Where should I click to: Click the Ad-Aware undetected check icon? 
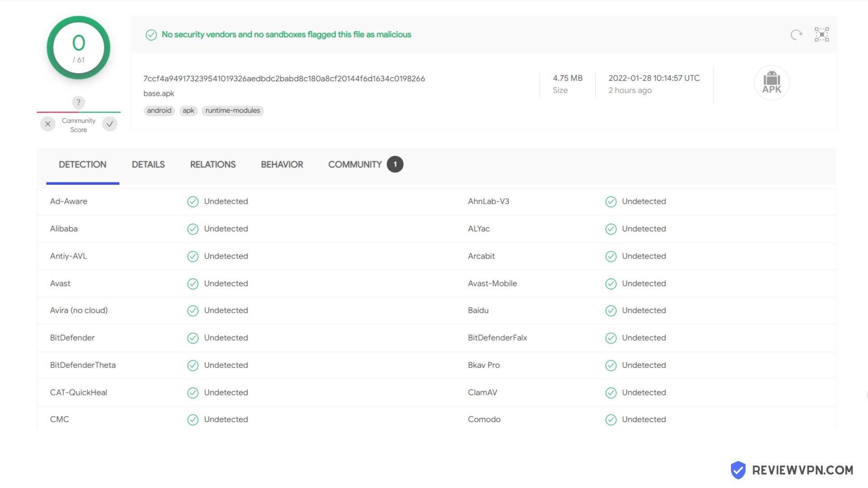click(x=193, y=202)
